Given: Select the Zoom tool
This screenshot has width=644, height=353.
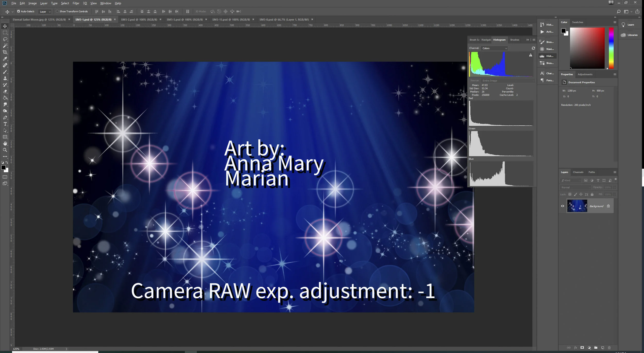Looking at the screenshot, I should click(x=5, y=150).
